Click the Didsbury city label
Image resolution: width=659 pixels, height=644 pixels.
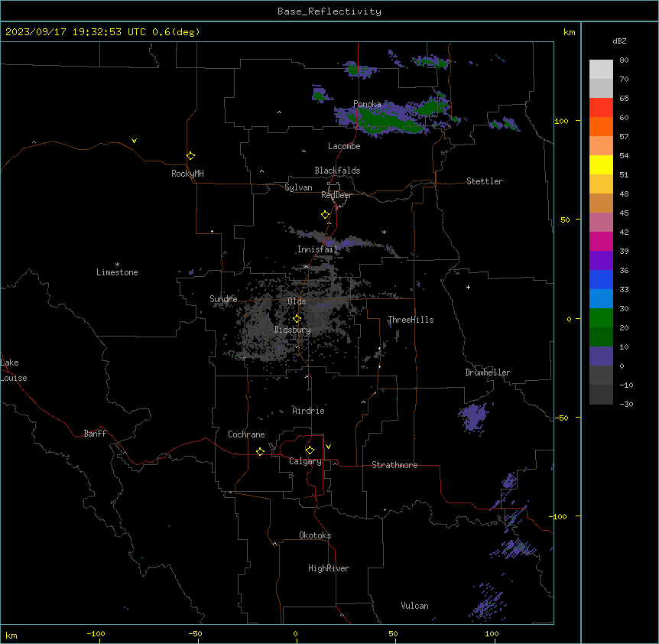click(293, 330)
